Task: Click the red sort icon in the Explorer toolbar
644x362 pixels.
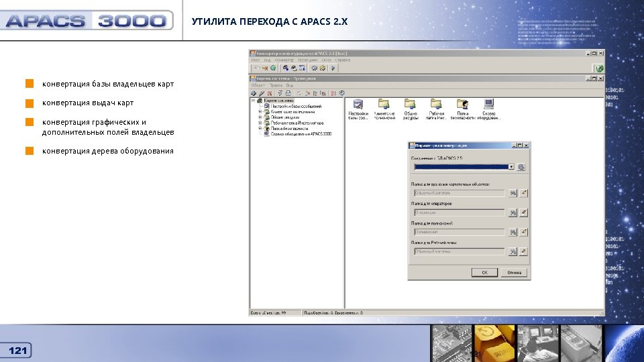Action: (333, 93)
